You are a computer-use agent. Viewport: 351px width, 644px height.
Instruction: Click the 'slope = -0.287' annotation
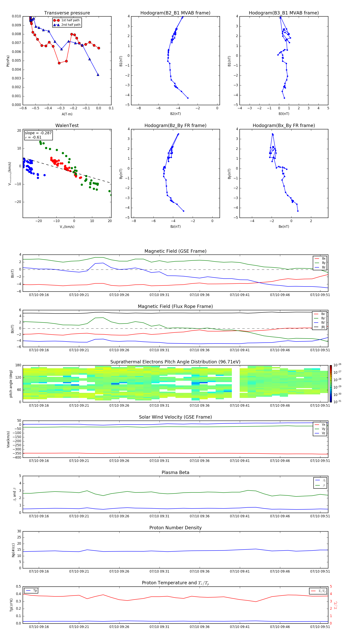point(38,133)
